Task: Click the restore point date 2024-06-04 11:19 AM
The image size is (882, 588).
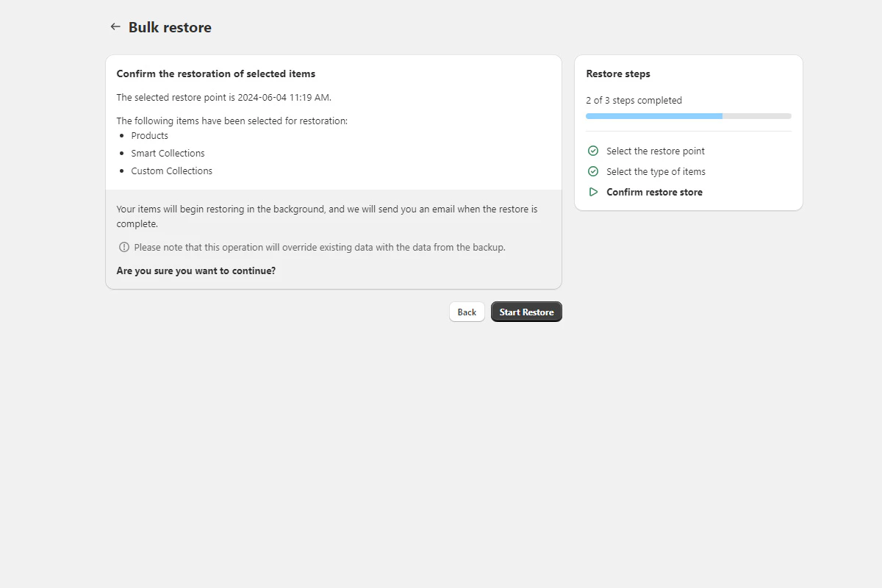Action: [x=283, y=97]
